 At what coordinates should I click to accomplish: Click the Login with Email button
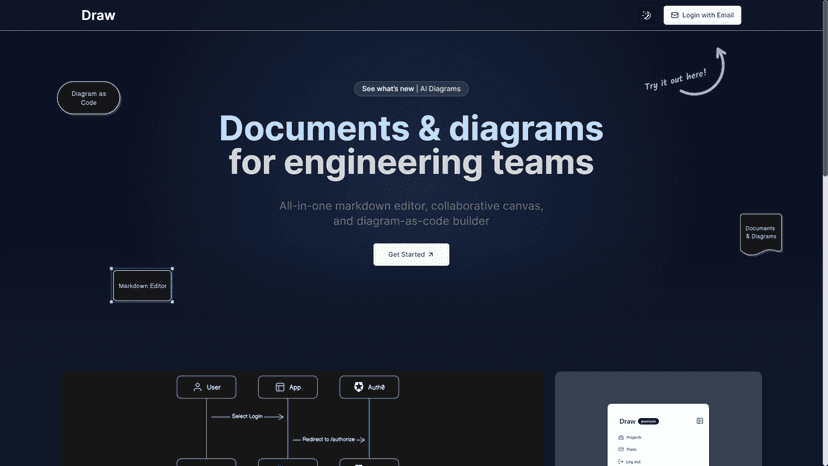702,15
